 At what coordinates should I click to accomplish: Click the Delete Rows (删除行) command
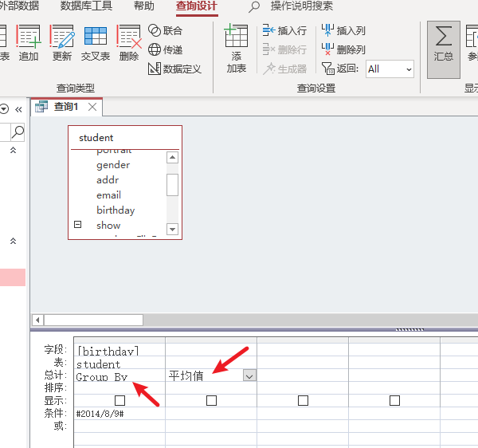(284, 49)
